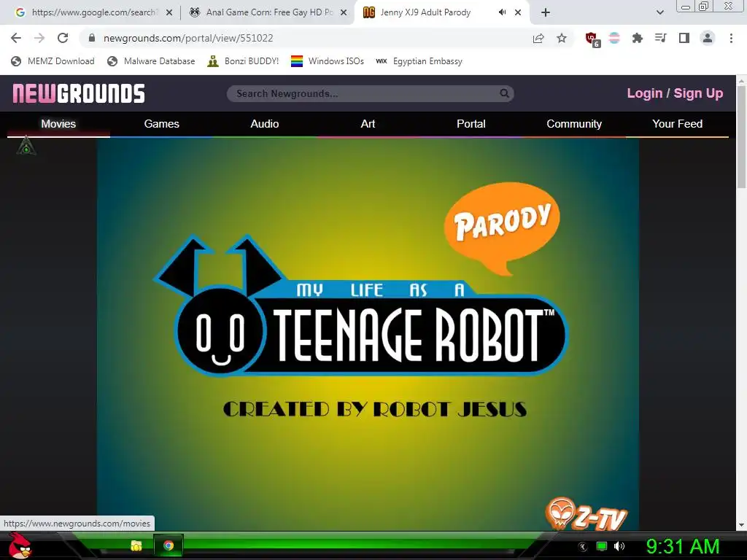Open the Games menu item
Viewport: 747px width, 560px height.
click(161, 124)
